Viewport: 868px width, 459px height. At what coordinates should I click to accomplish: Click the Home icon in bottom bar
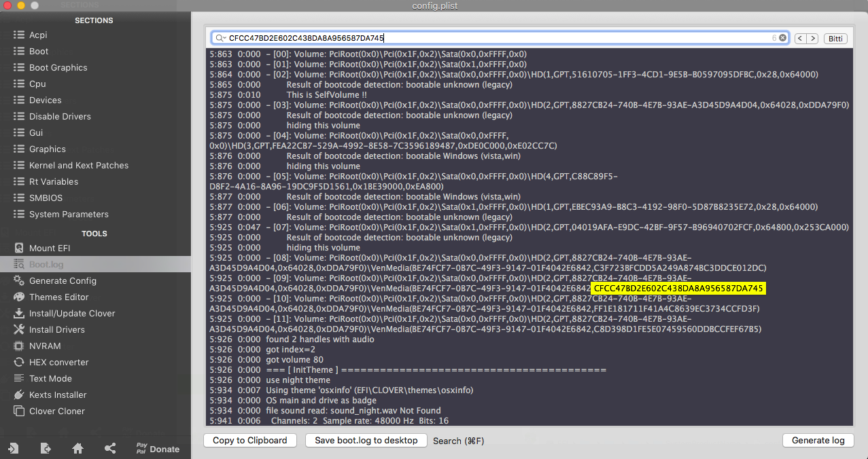coord(78,448)
